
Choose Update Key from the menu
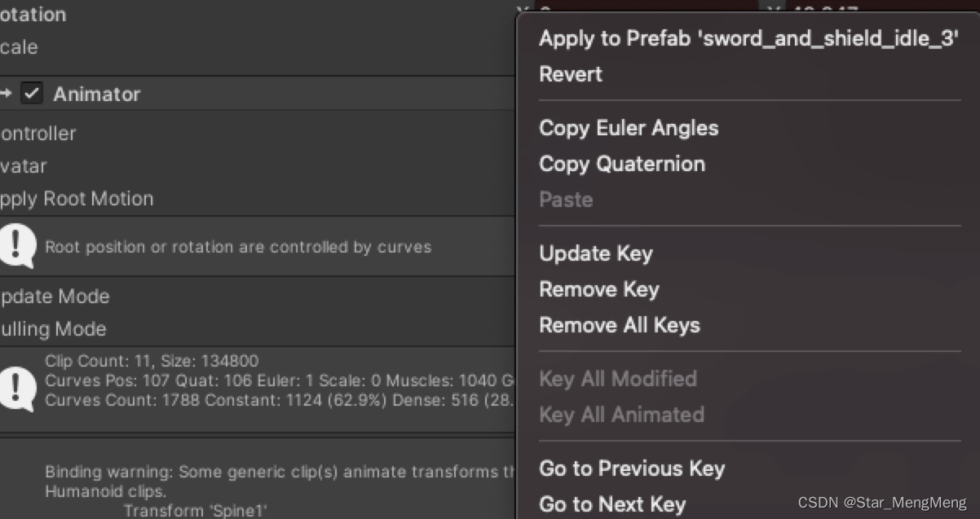coord(596,253)
